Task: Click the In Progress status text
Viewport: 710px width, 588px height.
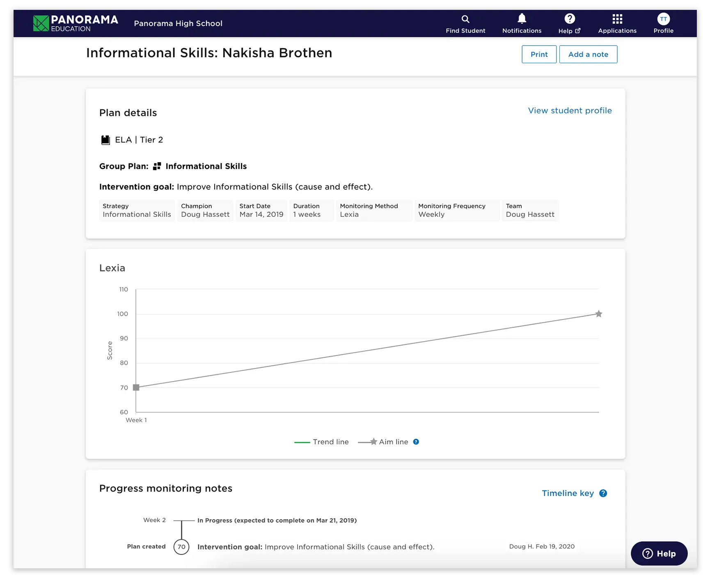Action: tap(277, 520)
